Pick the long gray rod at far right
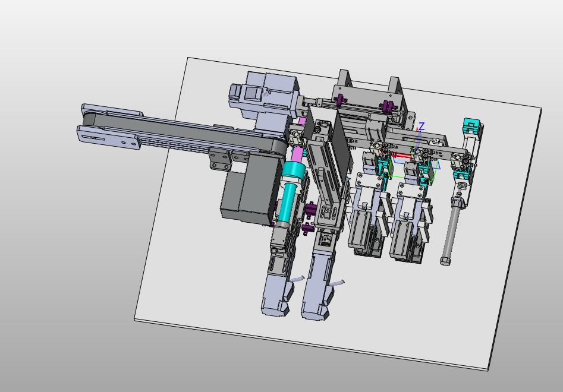Viewport: 563px width, 392px height. pos(450,232)
